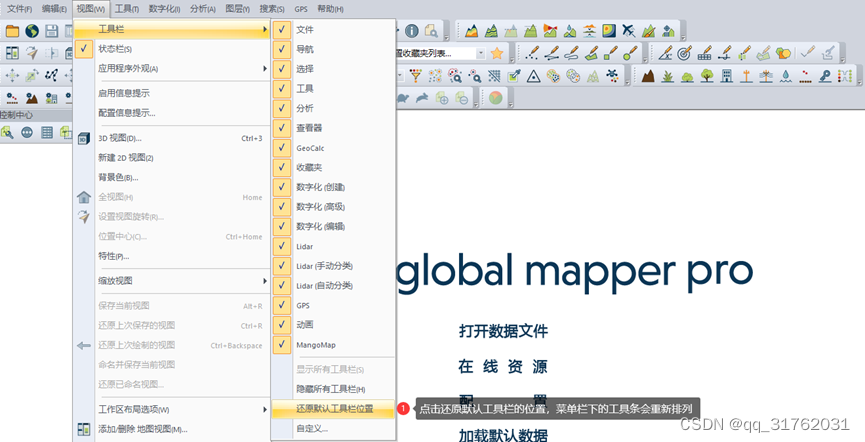Click the yellow folder open-data icon
This screenshot has width=865, height=442.
click(x=12, y=31)
